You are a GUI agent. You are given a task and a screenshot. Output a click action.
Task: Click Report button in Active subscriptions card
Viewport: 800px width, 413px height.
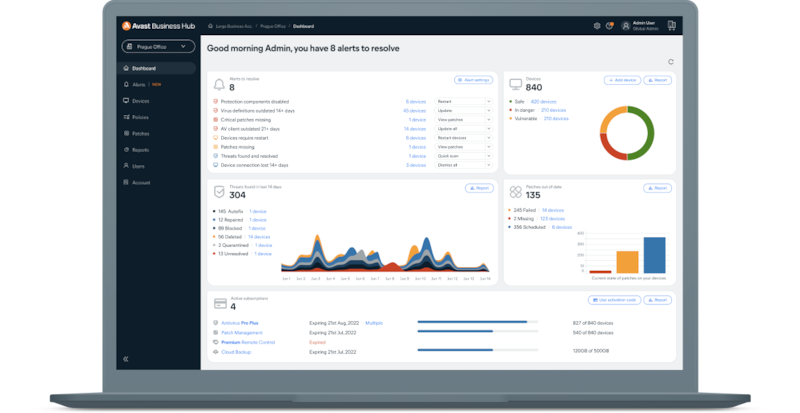click(657, 300)
